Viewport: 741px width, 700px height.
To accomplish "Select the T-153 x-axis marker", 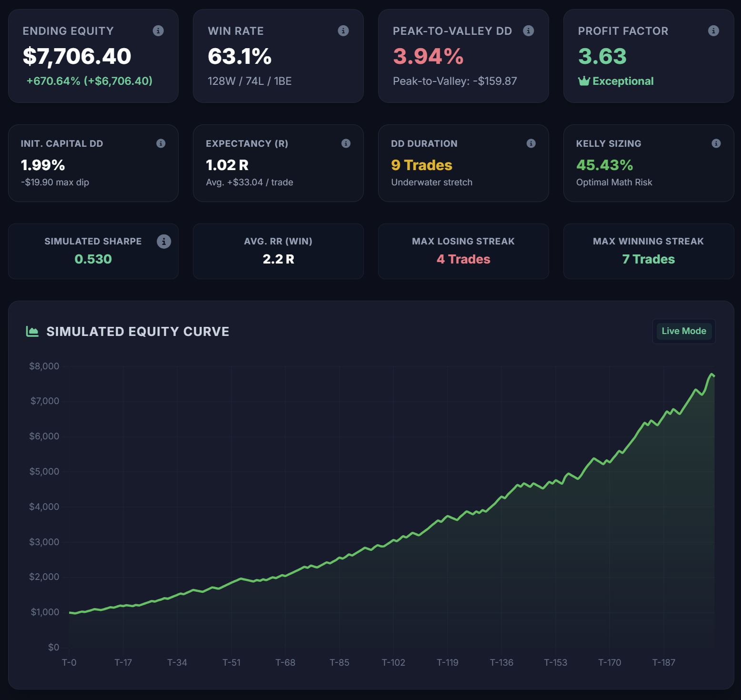I will click(x=556, y=662).
